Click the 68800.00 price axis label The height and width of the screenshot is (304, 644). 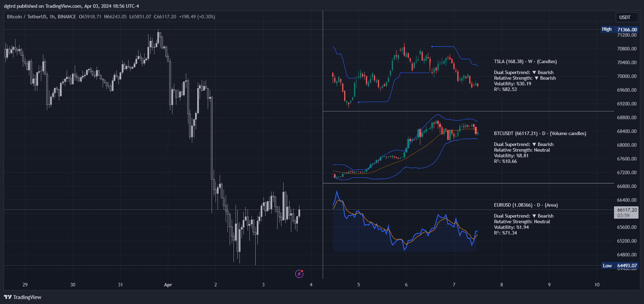(627, 117)
